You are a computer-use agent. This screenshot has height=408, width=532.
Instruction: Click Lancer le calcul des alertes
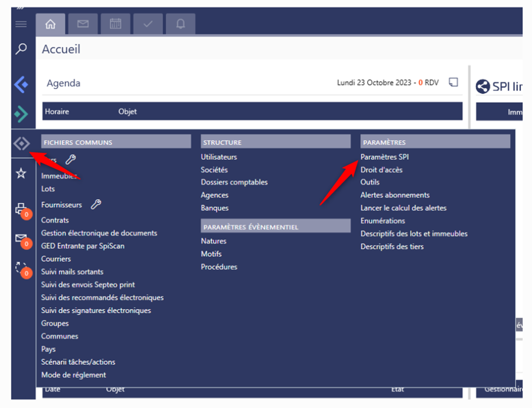403,208
